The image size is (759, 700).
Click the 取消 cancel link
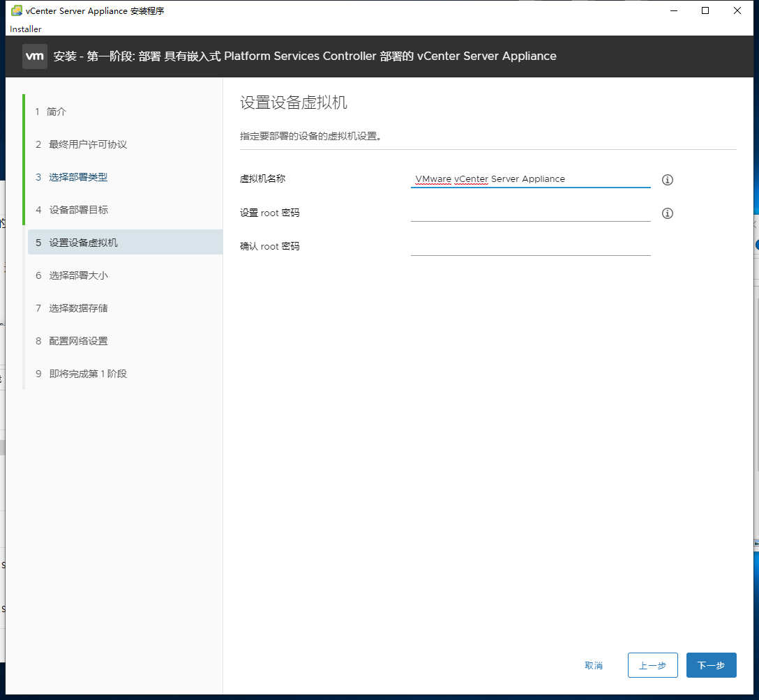[594, 666]
